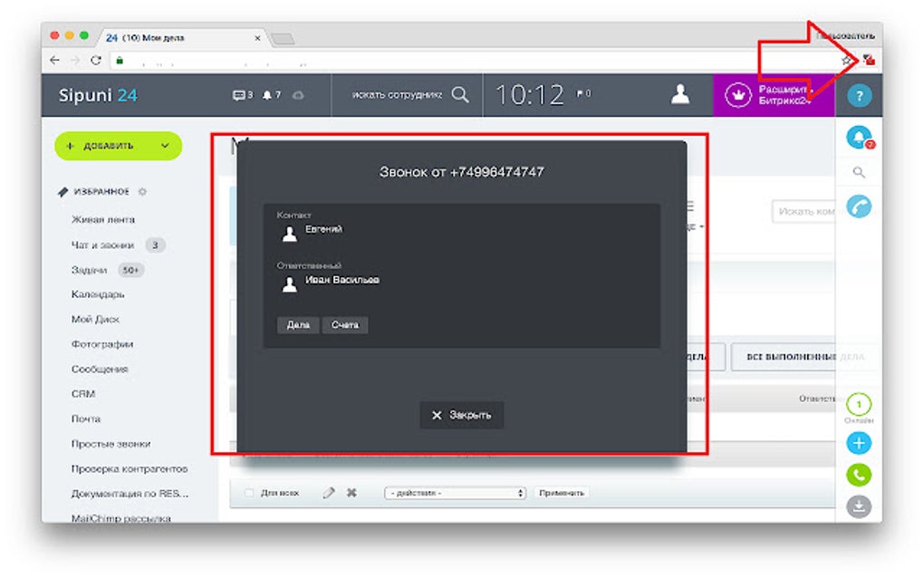The image size is (924, 578).
Task: Select the blue telephone handset icon in right sidebar
Action: point(859,207)
